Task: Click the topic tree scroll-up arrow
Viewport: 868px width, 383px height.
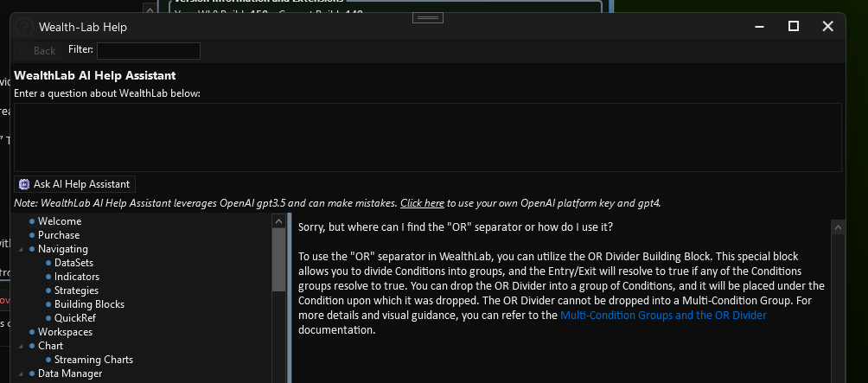Action: [x=279, y=221]
